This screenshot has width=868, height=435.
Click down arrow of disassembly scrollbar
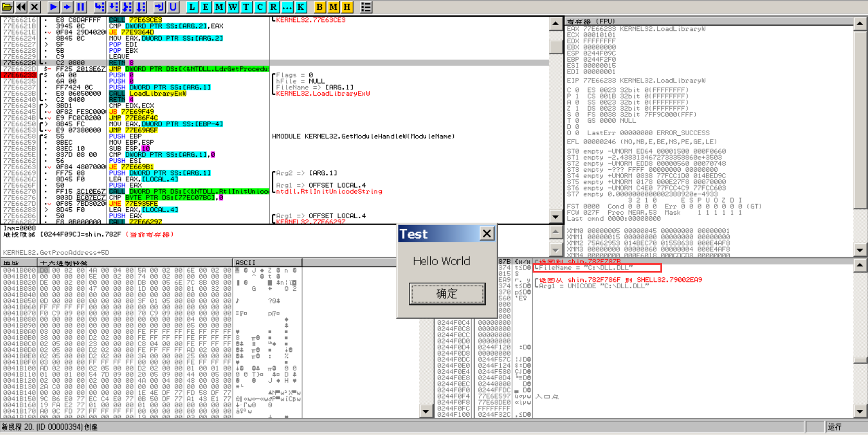pyautogui.click(x=556, y=217)
